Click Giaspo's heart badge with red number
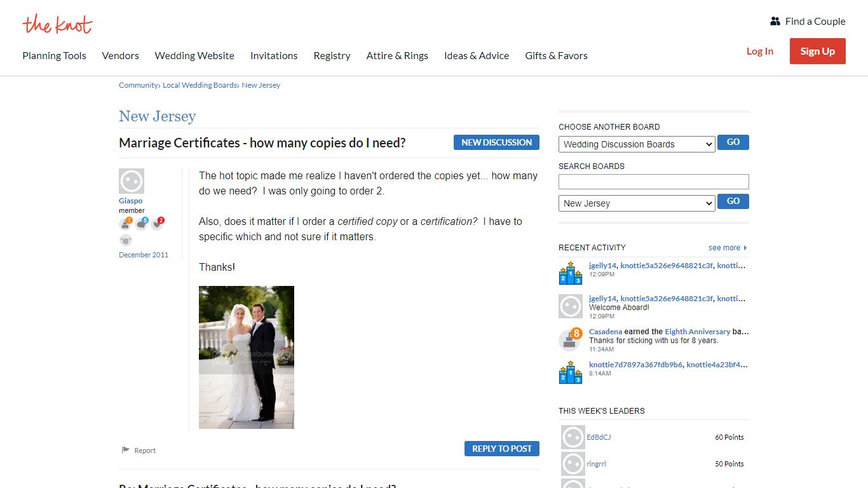The height and width of the screenshot is (488, 868). click(x=158, y=224)
